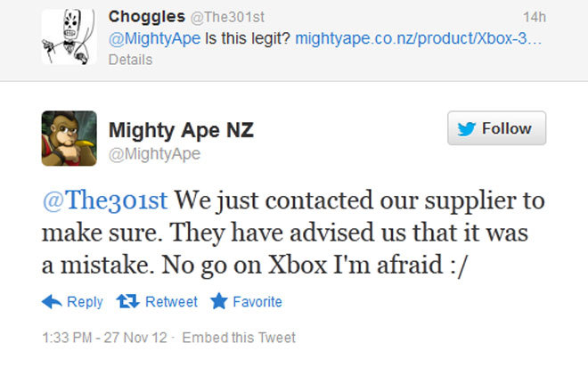The width and height of the screenshot is (588, 376).
Task: Click the @MightyApe handle under profile name
Action: [154, 154]
